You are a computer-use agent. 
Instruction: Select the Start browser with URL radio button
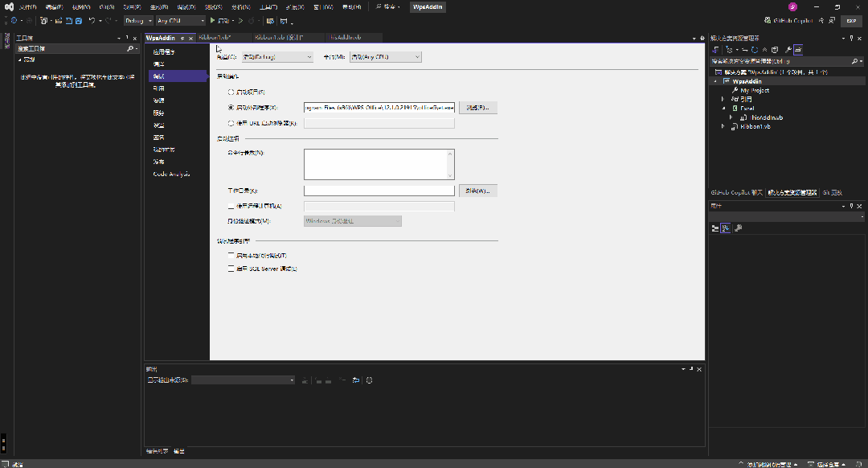231,123
